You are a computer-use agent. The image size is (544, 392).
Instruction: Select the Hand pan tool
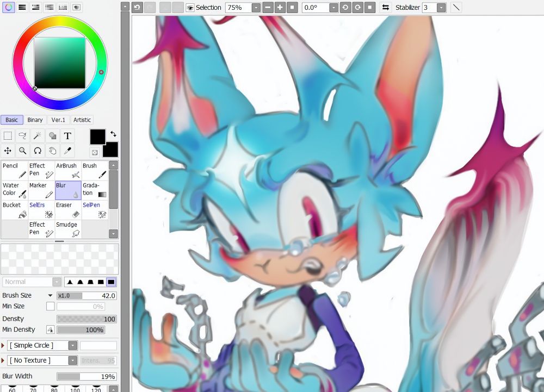[x=52, y=151]
